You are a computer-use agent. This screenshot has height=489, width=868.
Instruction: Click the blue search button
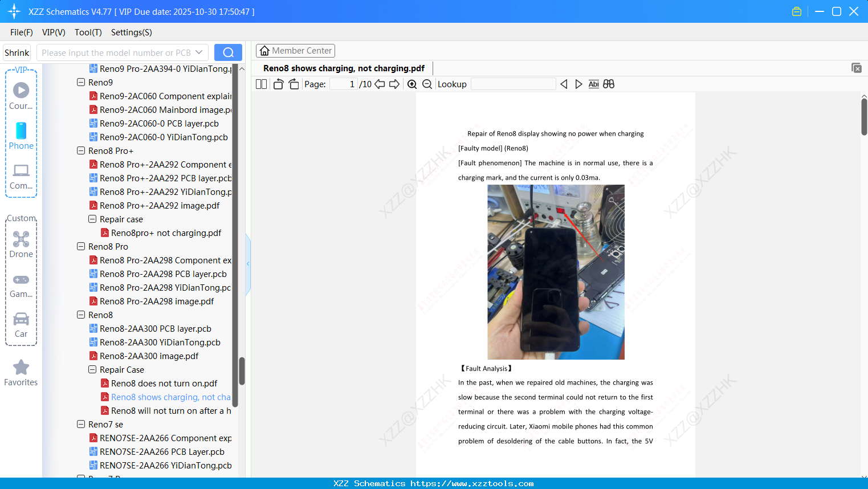click(x=228, y=52)
